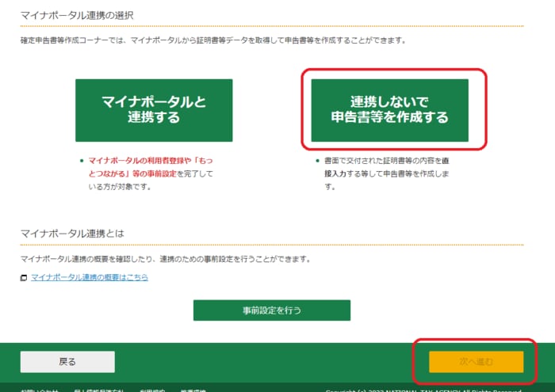Click the new-window icon beside the 概要 link
The width and height of the screenshot is (555, 392).
point(24,278)
